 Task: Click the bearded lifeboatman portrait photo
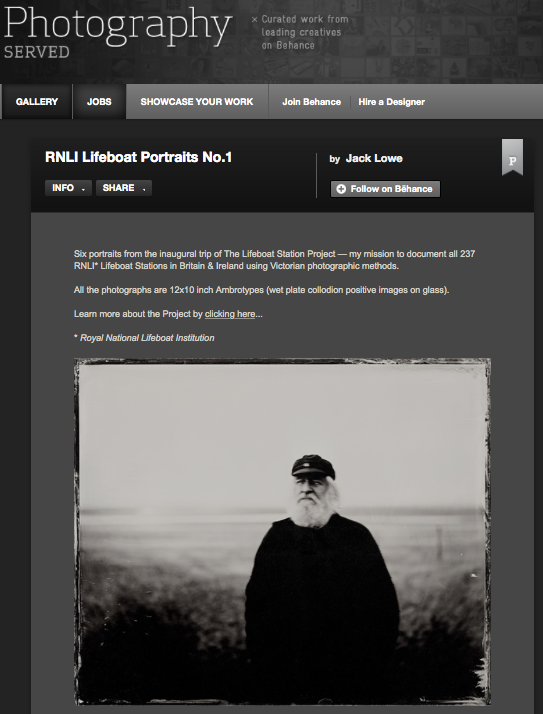tap(282, 531)
